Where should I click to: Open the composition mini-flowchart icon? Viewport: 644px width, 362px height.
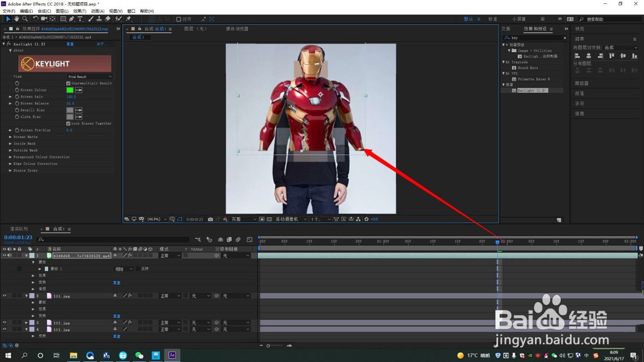[x=198, y=240]
